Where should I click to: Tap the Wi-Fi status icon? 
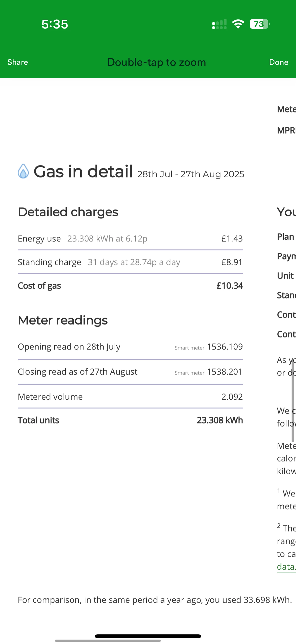click(238, 24)
